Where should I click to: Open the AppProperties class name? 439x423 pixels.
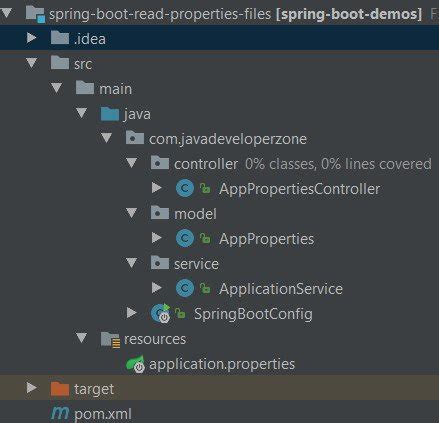pos(266,239)
